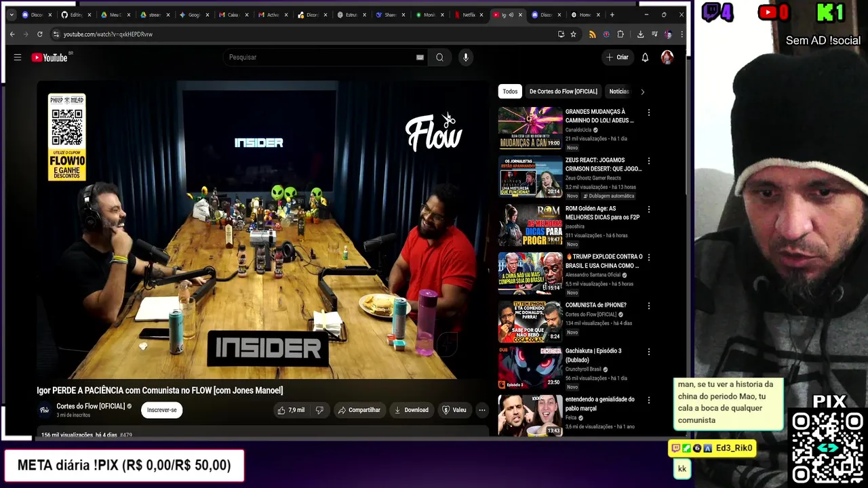Open entendendo a genialidade do pablo marçal title
This screenshot has height=488, width=868.
click(x=600, y=403)
